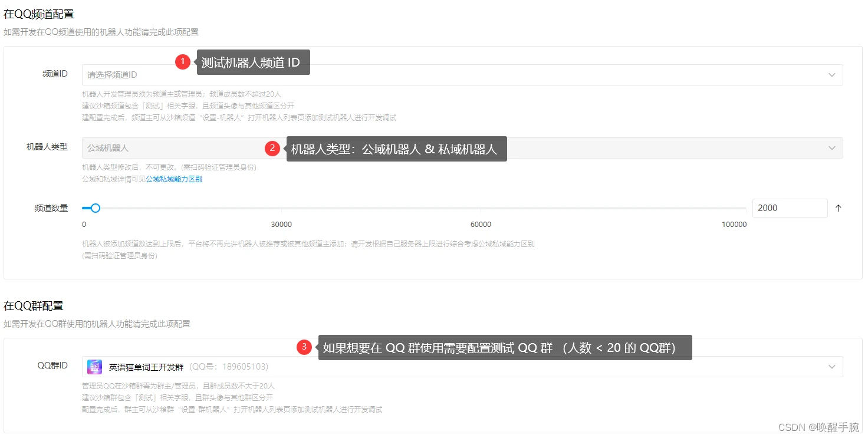Viewport: 868px width, 438px height.
Task: Set slider to the 60000 mark
Action: coord(481,208)
